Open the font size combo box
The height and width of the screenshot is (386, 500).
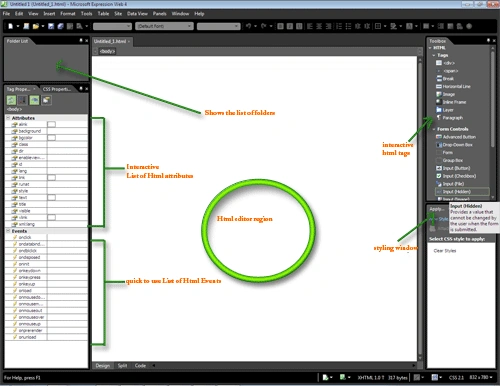click(x=218, y=26)
